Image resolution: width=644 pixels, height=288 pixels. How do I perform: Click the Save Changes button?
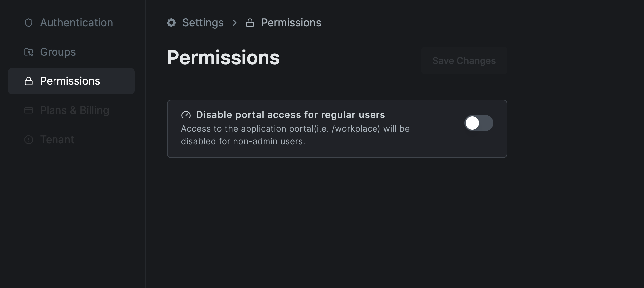464,61
